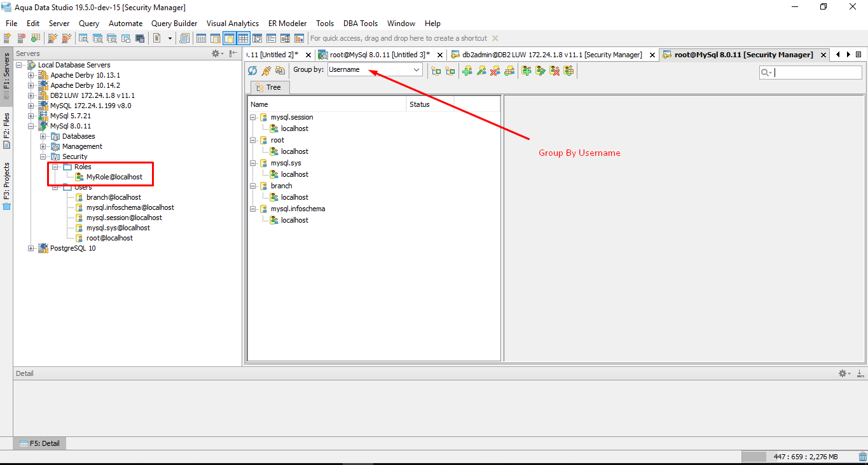
Task: Click the add role icon with green plus
Action: [x=527, y=71]
